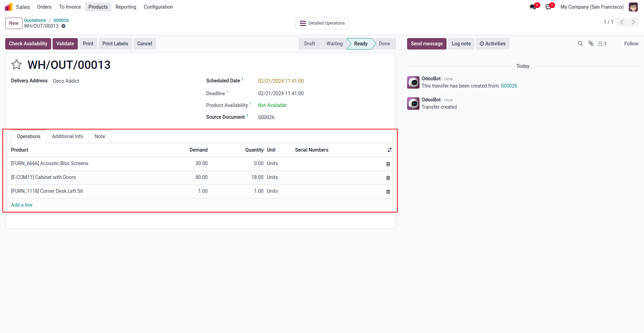
Task: Go to the next record arrow
Action: click(x=633, y=22)
